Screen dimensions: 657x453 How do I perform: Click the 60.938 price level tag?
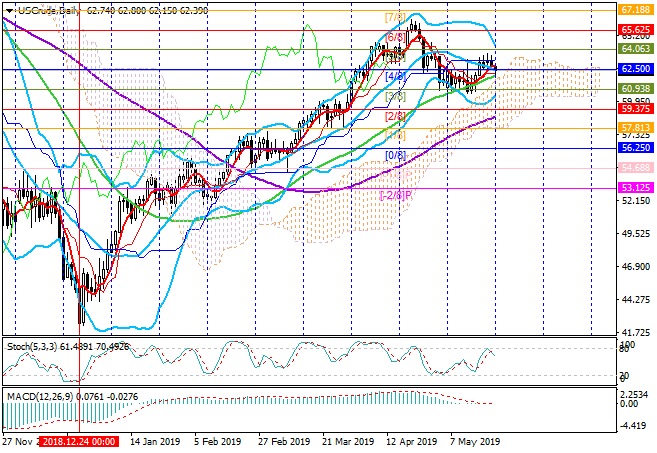coord(636,89)
